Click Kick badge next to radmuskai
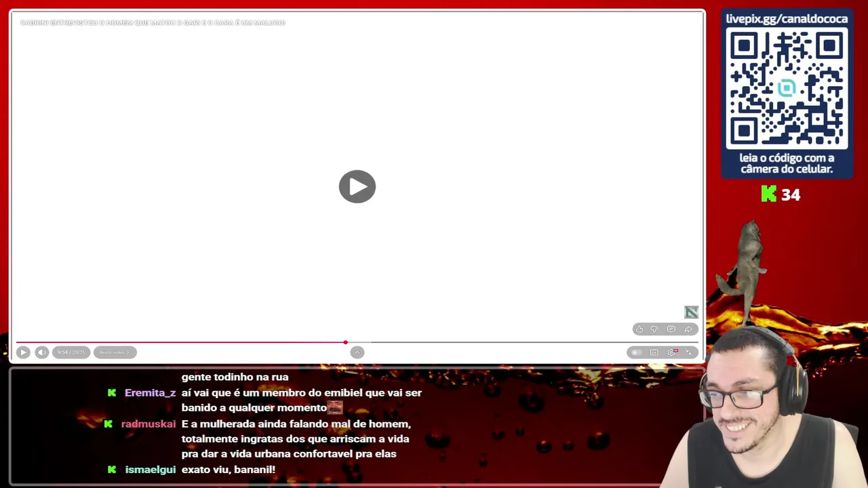The width and height of the screenshot is (868, 488). tap(108, 424)
